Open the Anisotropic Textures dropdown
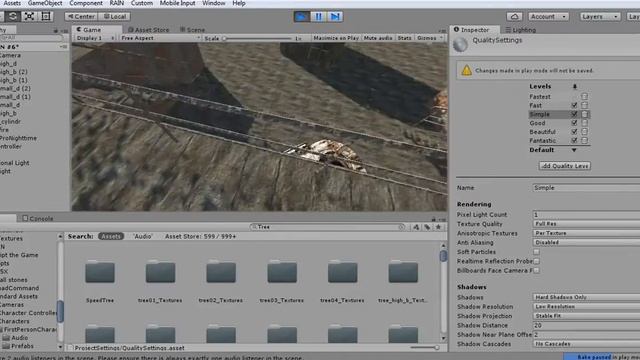 click(586, 233)
